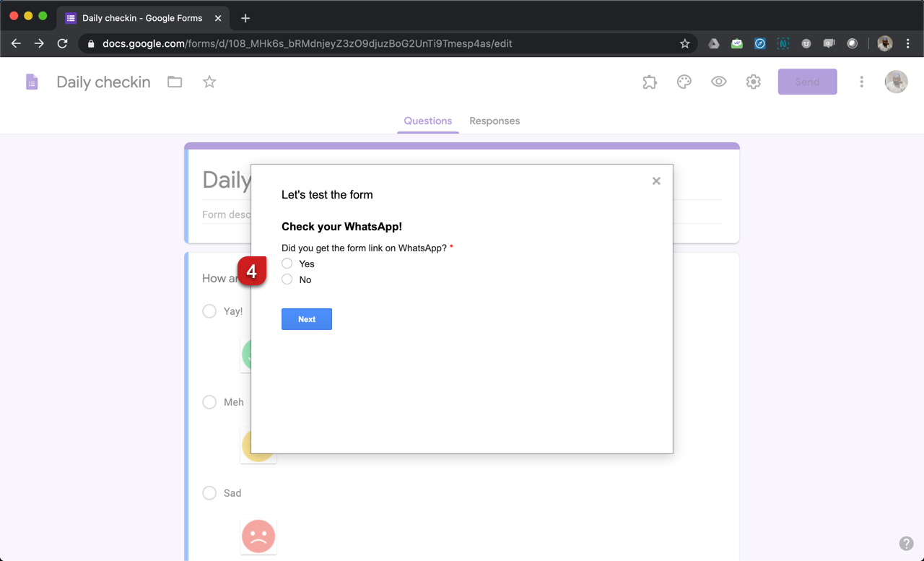924x561 pixels.
Task: Bookmark this page with the star icon
Action: point(684,43)
